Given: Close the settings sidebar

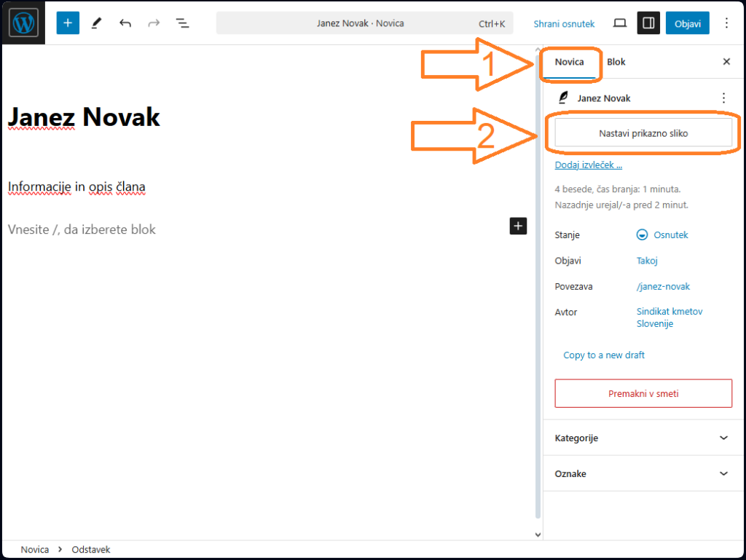Looking at the screenshot, I should click(x=726, y=62).
